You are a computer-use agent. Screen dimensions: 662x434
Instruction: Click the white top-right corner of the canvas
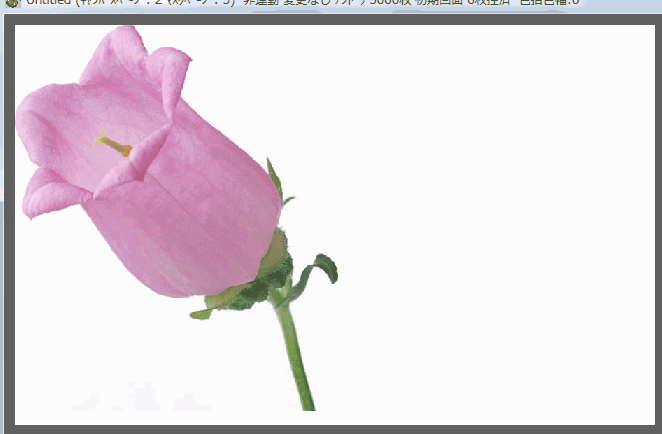(640, 35)
